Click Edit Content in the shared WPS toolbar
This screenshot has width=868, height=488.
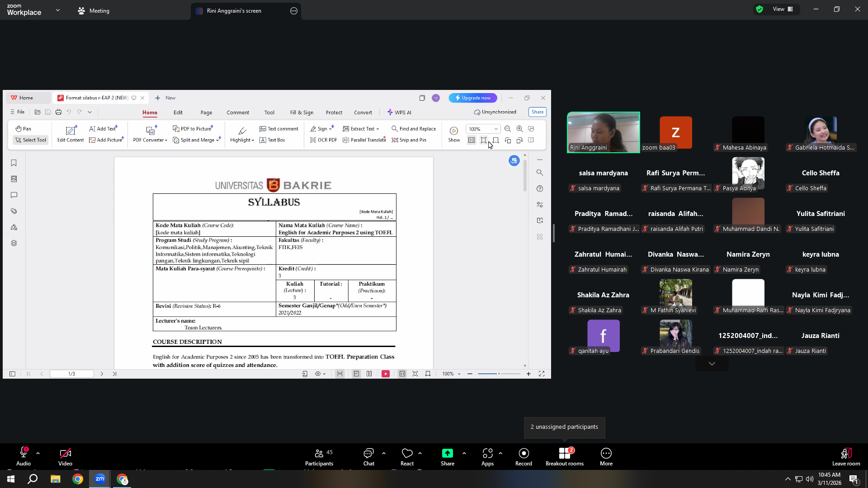tap(71, 134)
